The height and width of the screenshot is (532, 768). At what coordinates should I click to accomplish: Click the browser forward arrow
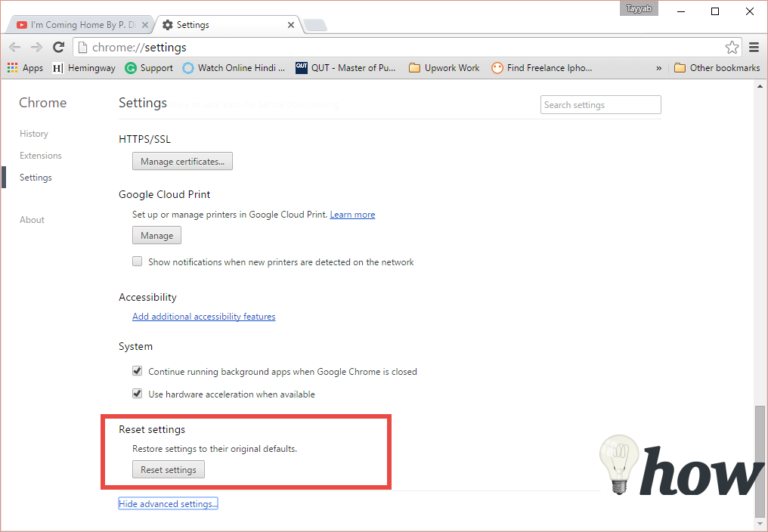(37, 47)
